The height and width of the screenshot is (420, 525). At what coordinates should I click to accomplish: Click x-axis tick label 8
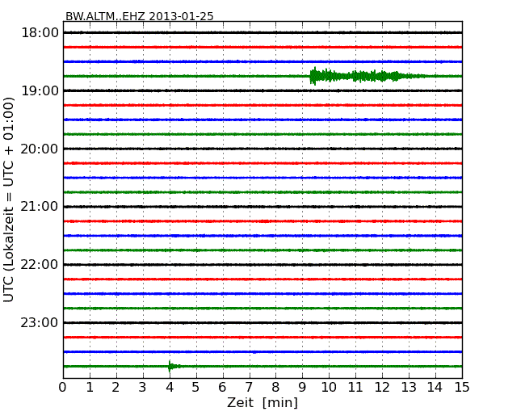pyautogui.click(x=275, y=388)
